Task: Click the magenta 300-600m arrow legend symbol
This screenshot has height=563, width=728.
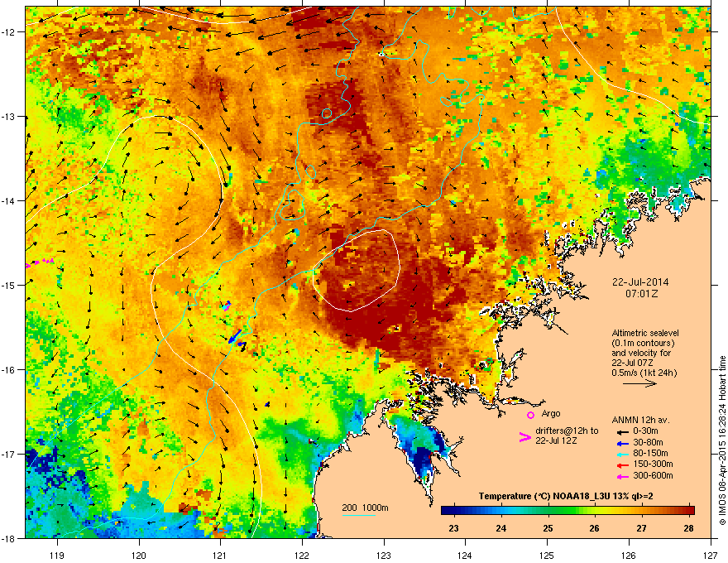Action: [x=623, y=476]
